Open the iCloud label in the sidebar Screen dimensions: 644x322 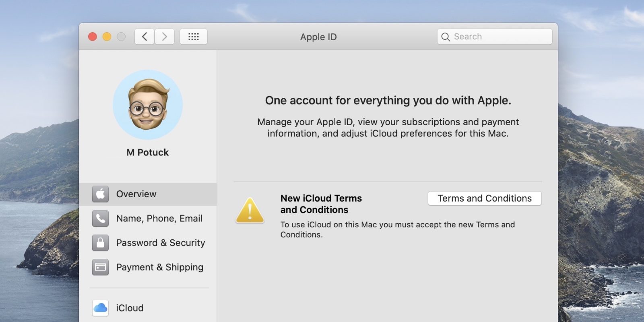tap(130, 308)
